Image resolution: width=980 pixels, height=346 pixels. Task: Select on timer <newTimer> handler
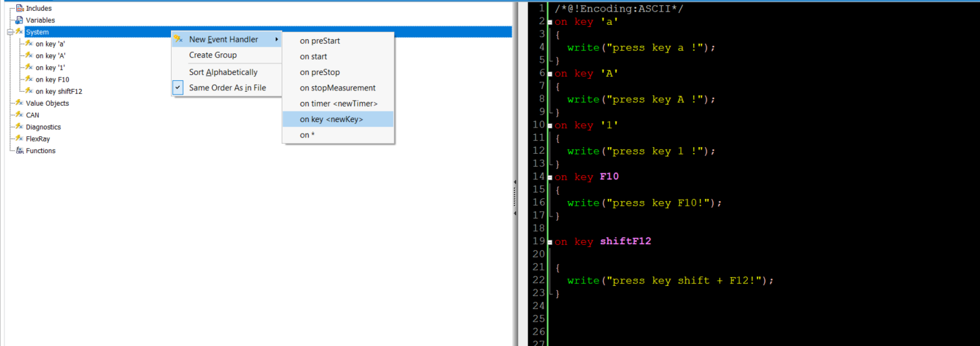click(x=338, y=103)
